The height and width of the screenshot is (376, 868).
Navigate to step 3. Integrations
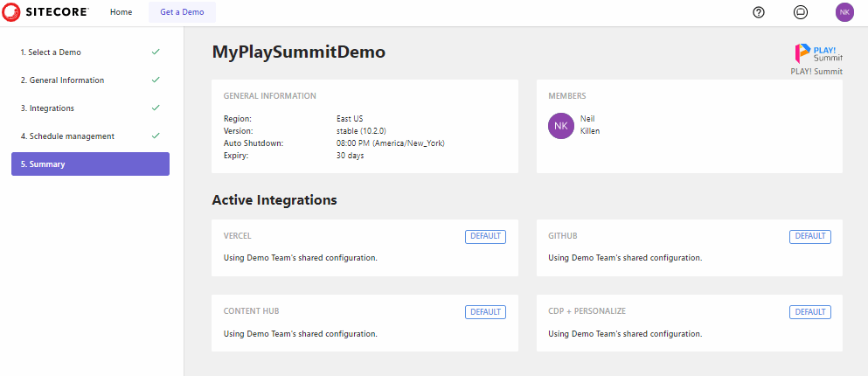[47, 108]
